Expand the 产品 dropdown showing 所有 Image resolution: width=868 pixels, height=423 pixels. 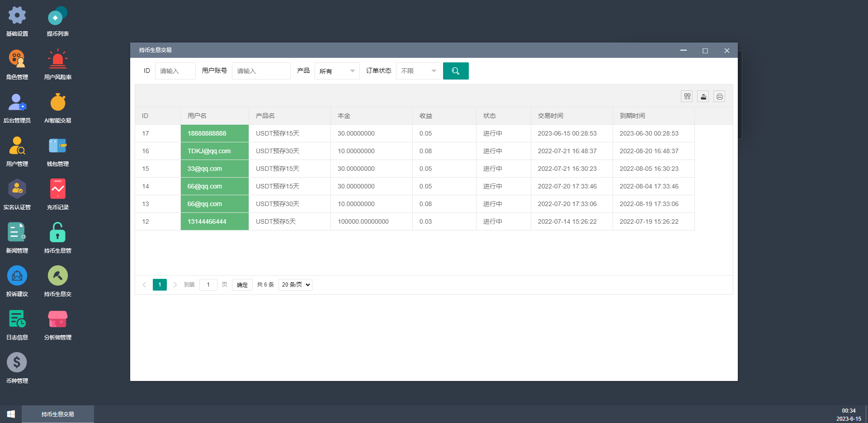(x=337, y=71)
